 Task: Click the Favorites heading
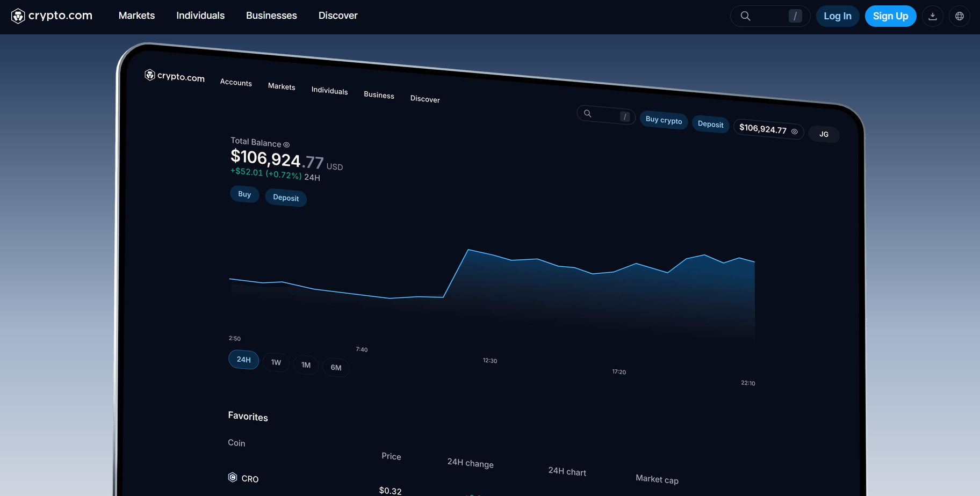[248, 416]
